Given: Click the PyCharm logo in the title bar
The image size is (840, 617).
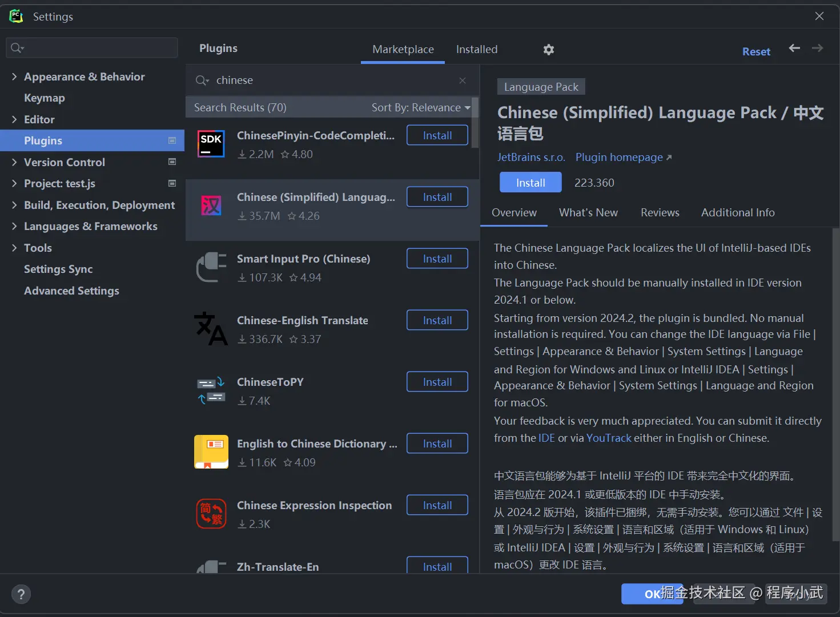Looking at the screenshot, I should 17,17.
